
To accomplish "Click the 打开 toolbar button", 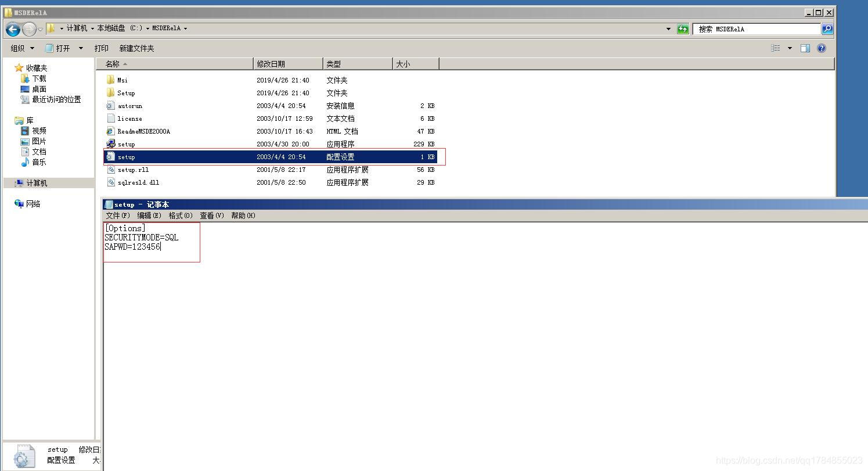I will [x=58, y=48].
